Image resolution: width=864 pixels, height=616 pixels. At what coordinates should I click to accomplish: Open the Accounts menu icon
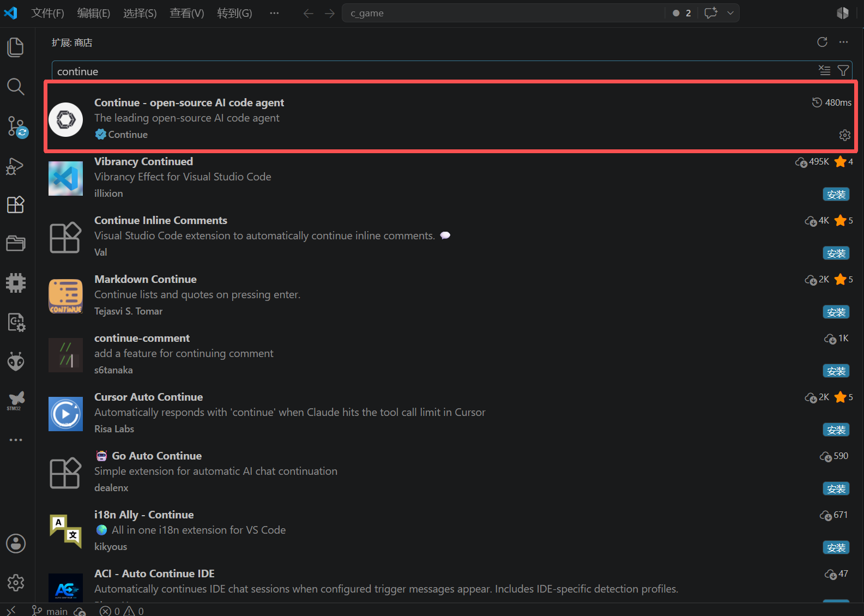coord(16,543)
